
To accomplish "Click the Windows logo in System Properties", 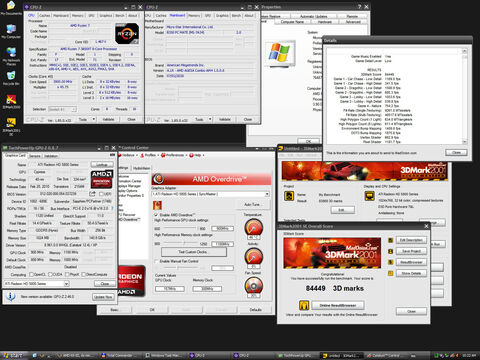I will [280, 53].
